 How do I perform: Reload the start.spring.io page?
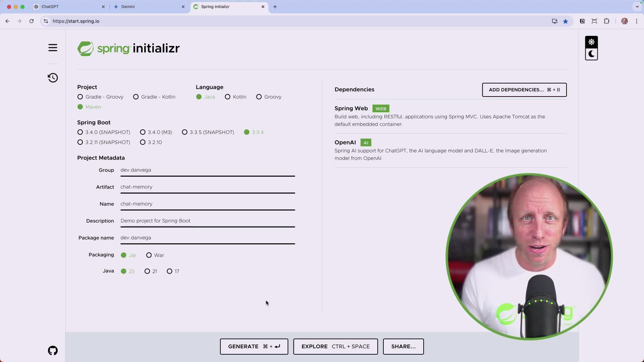click(x=32, y=21)
